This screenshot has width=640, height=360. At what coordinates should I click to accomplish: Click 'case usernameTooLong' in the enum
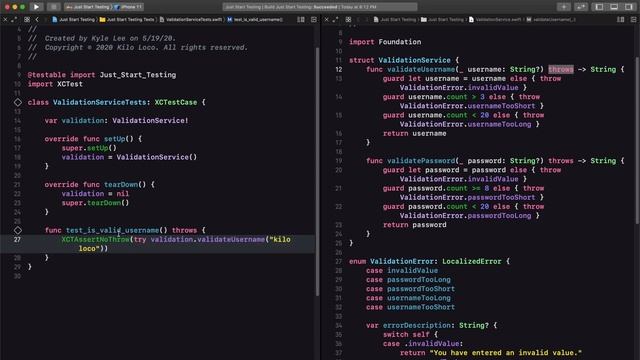pyautogui.click(x=408, y=298)
